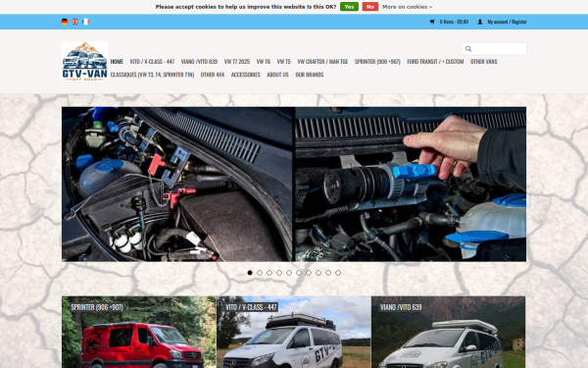Screen dimensions: 588x368
Task: Click the user account person icon
Action: 480,22
